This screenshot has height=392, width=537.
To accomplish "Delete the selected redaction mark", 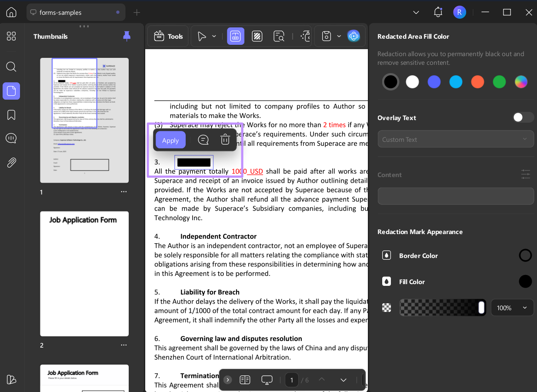I will [x=225, y=140].
